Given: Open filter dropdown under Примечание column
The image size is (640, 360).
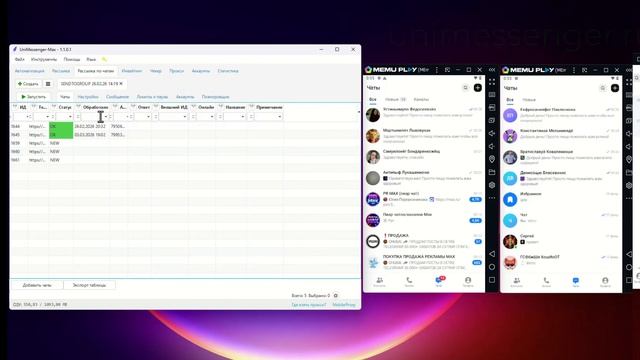Looking at the screenshot, I should (279, 117).
